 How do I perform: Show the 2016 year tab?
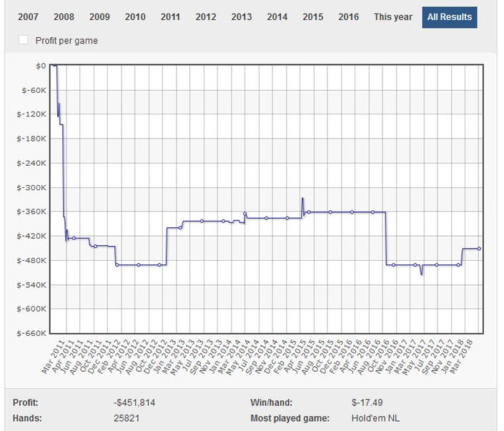[348, 17]
